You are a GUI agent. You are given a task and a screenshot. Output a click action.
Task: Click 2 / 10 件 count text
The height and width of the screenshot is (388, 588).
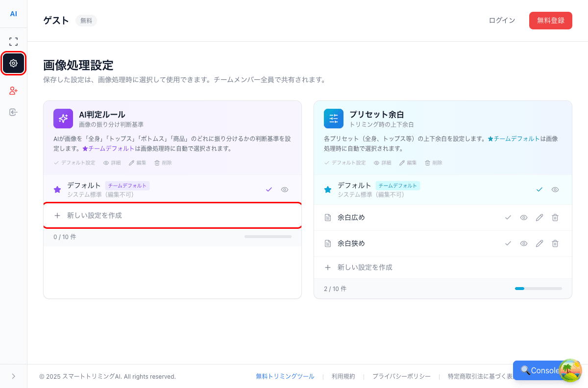pos(335,289)
